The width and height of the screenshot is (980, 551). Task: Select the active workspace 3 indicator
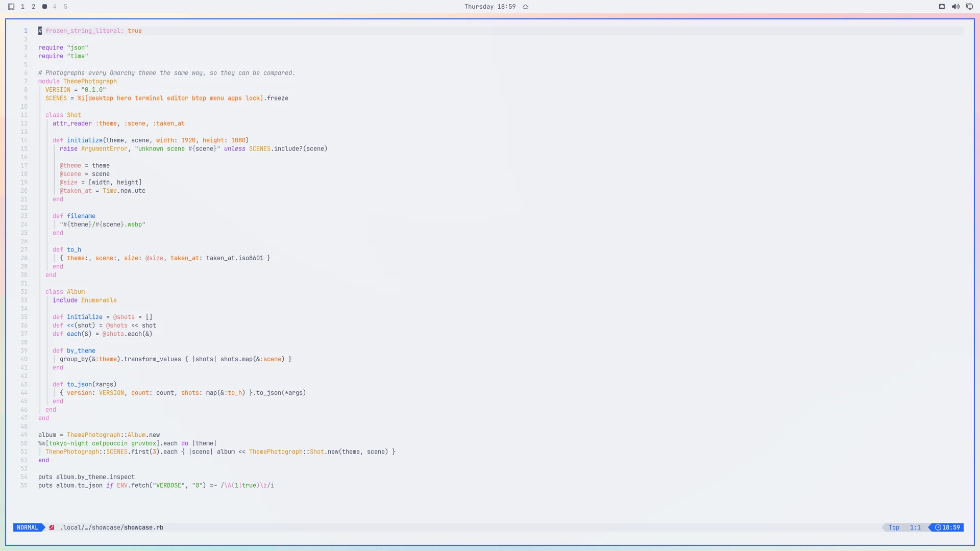tap(44, 7)
